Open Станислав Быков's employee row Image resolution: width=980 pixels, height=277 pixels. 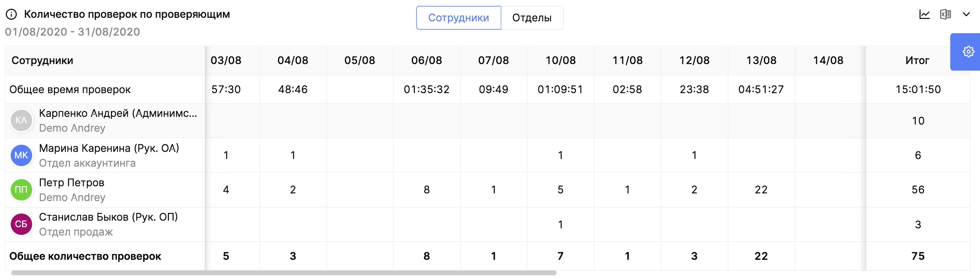108,218
